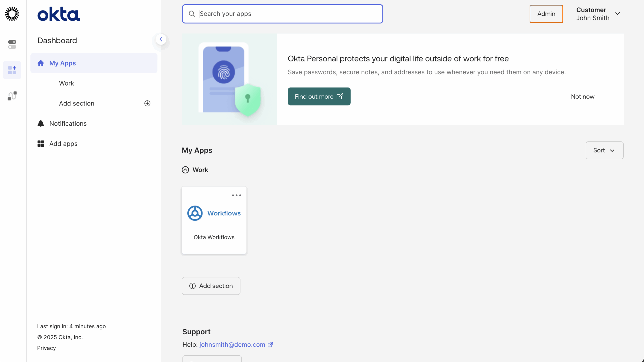The image size is (644, 362).
Task: Select Work under My Apps navigation
Action: pos(66,83)
